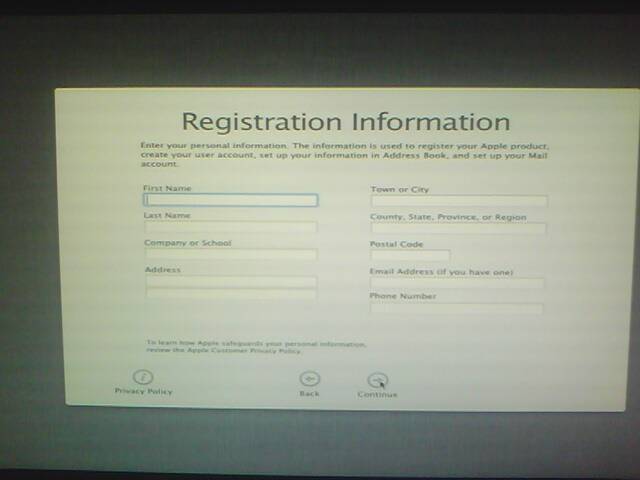Focus the Town or City field
The width and height of the screenshot is (640, 480).
(459, 201)
